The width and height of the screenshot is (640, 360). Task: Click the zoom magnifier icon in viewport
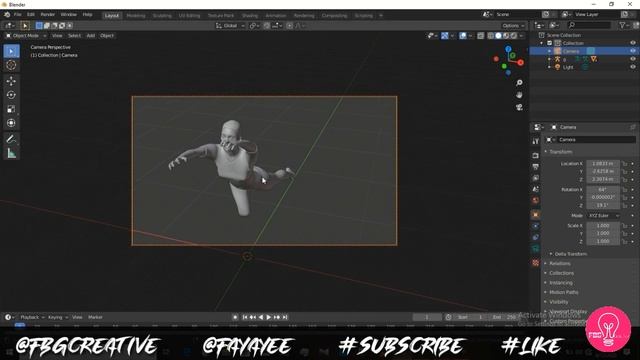[x=519, y=83]
